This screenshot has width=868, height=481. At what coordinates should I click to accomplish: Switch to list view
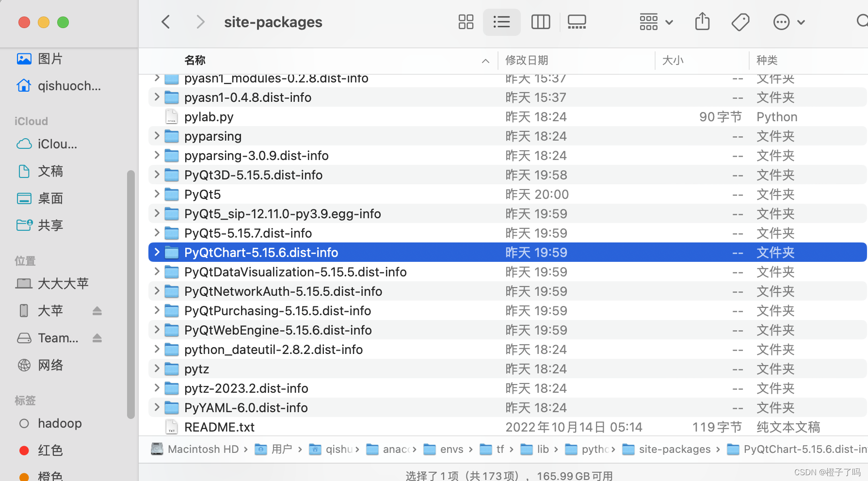pos(501,22)
